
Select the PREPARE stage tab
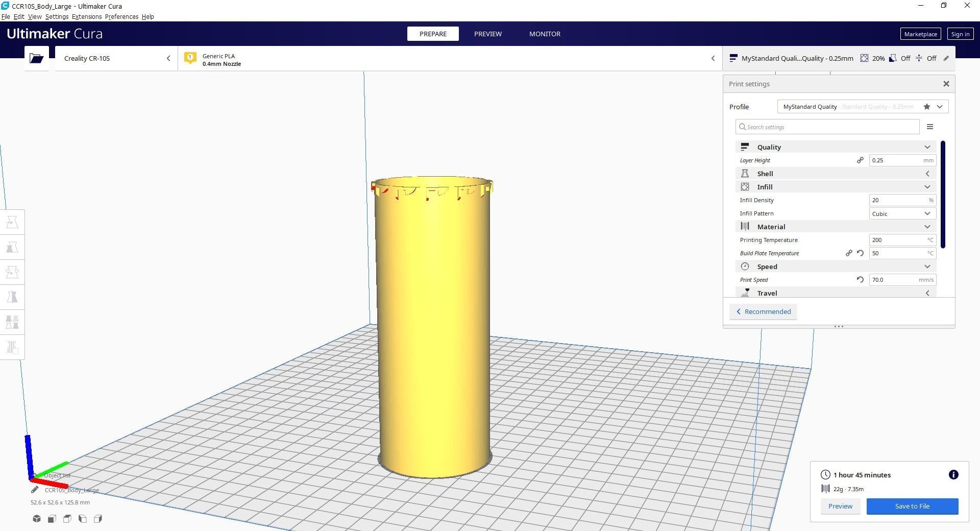click(x=433, y=34)
